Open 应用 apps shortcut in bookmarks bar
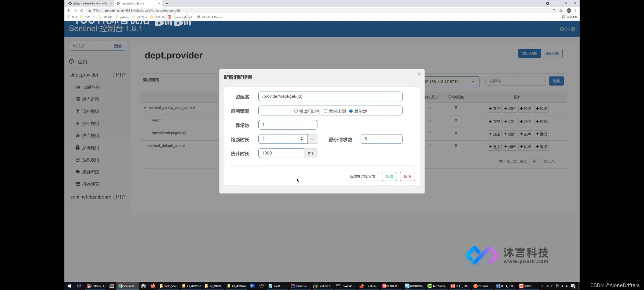The height and width of the screenshot is (290, 644). tap(72, 17)
